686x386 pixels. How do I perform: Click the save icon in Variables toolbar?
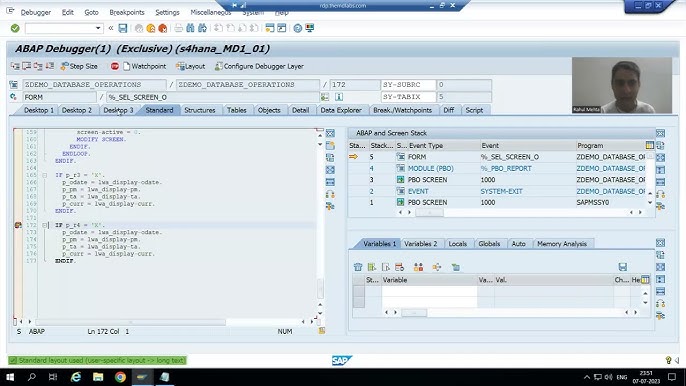(623, 267)
